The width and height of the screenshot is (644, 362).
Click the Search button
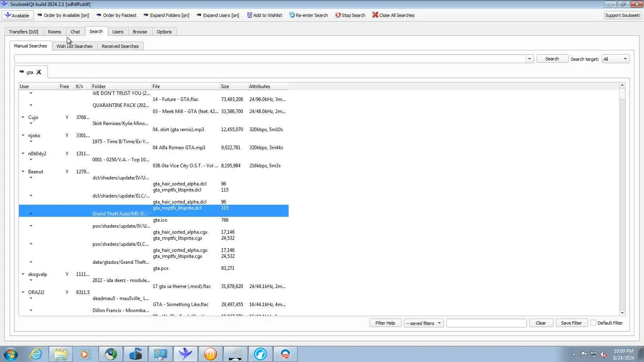[x=552, y=59]
